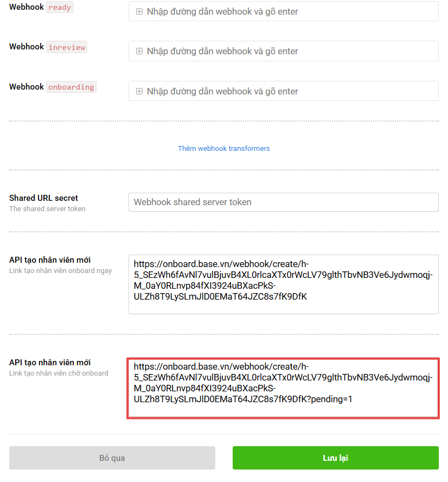This screenshot has width=448, height=482.
Task: Click the red 'onboarding' tag label
Action: point(71,87)
